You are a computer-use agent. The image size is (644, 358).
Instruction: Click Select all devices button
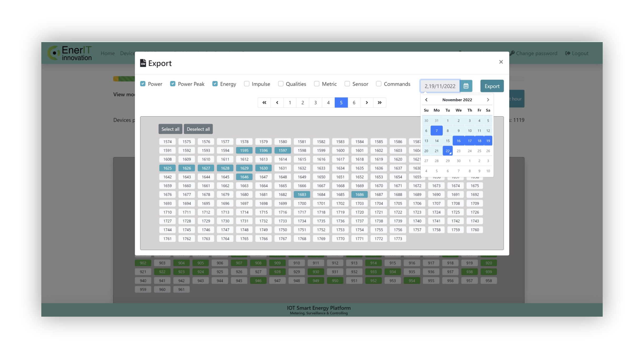[x=170, y=129]
